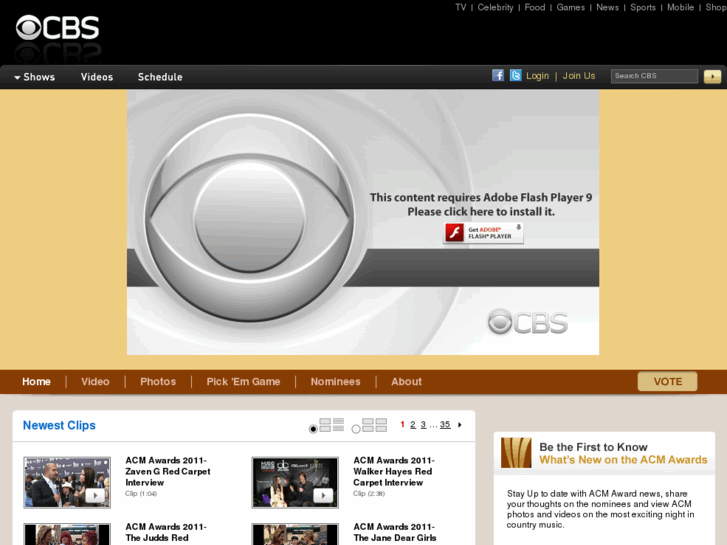Click the CBS eye logo in header
The image size is (727, 545).
(x=57, y=27)
